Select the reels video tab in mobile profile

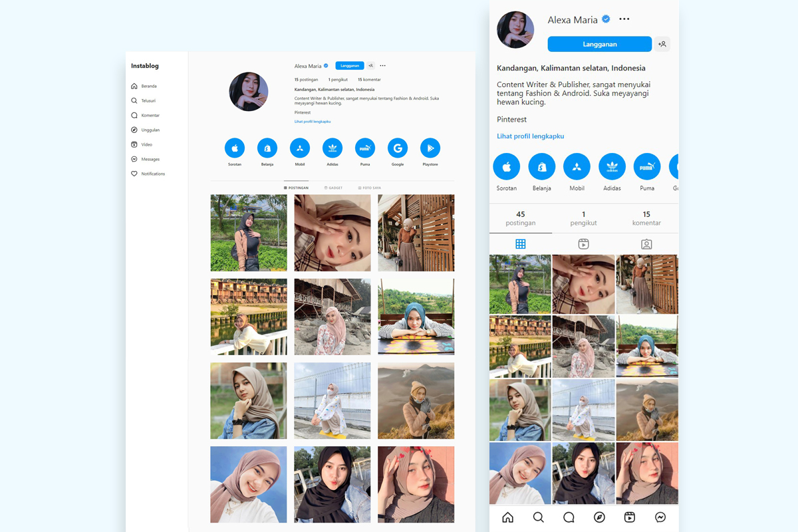(x=583, y=244)
